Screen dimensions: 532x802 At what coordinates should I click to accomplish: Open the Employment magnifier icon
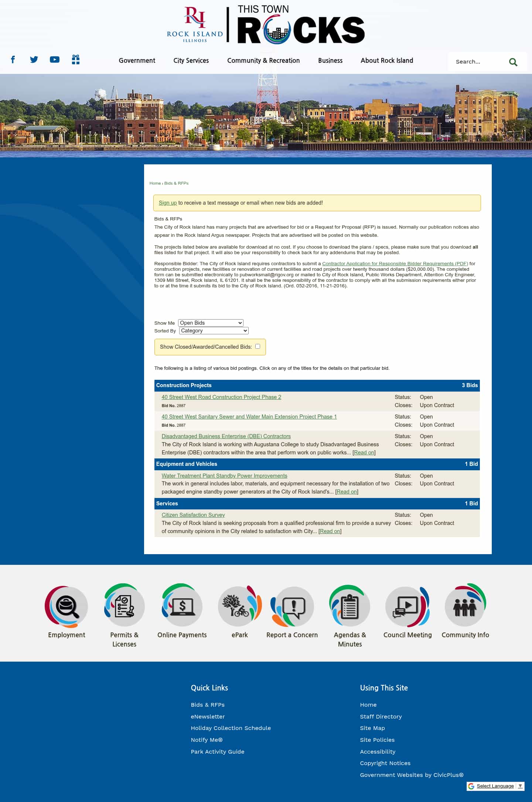pos(66,606)
